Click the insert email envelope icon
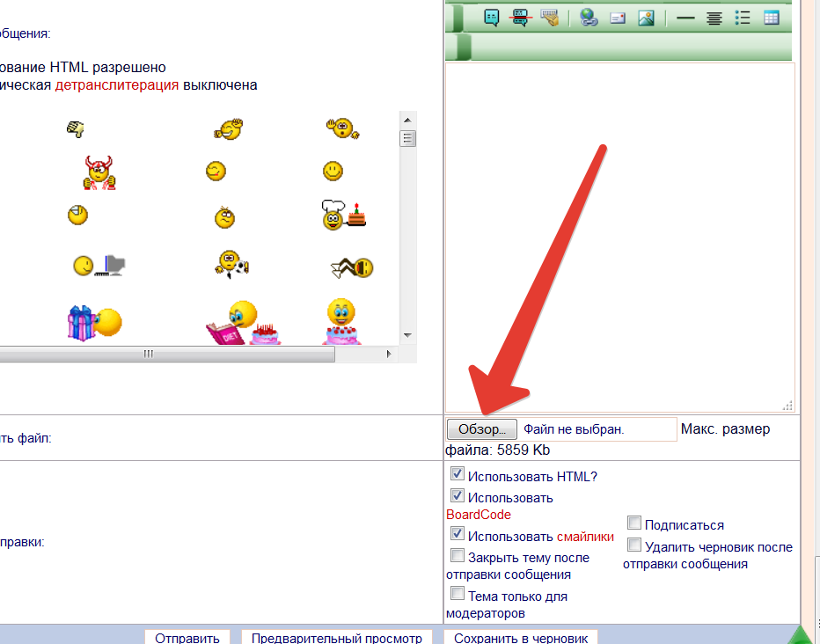 tap(618, 18)
